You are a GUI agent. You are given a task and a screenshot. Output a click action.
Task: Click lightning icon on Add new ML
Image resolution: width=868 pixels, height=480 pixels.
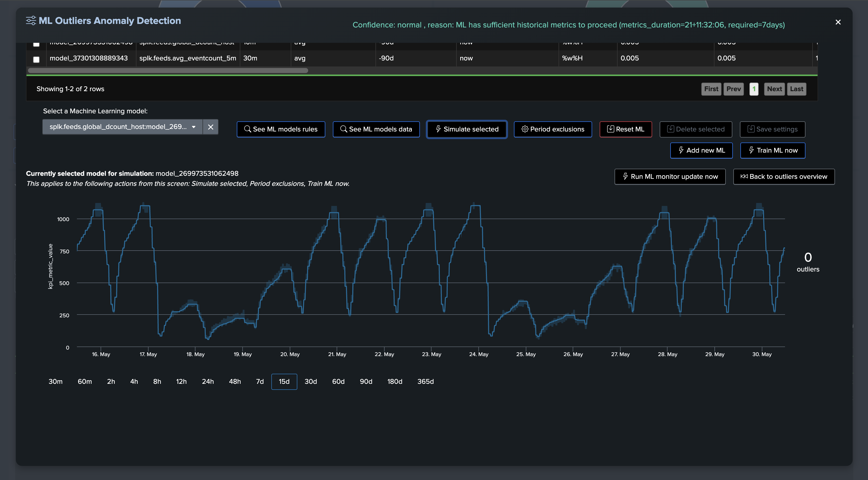[681, 150]
